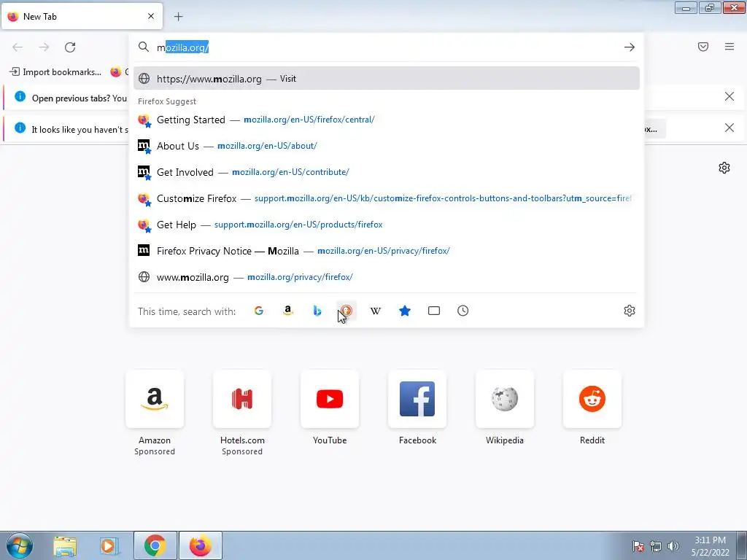
Task: Visit https://www.mozilla.org suggestion
Action: pos(387,79)
